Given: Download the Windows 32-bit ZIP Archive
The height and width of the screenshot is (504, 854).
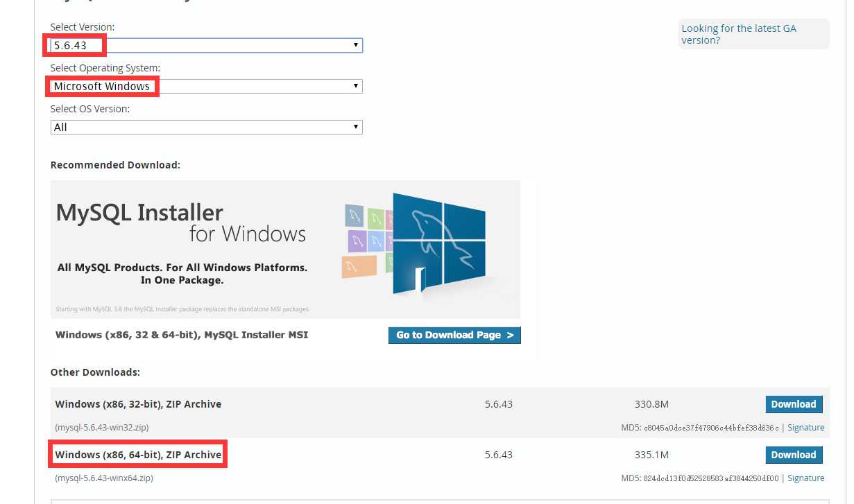Looking at the screenshot, I should (x=794, y=404).
